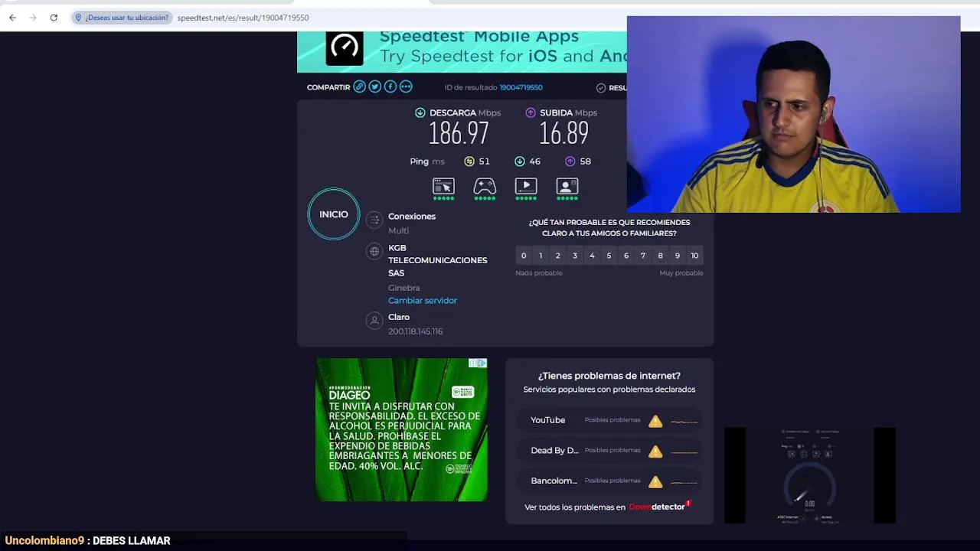The image size is (980, 551).
Task: Start a new test with INICIO button
Action: tap(334, 214)
